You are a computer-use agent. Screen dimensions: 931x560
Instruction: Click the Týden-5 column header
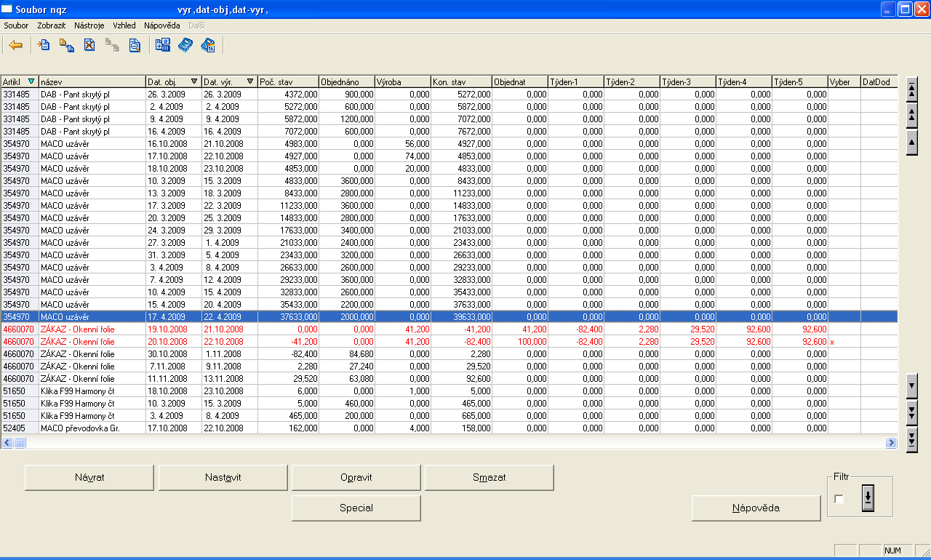(800, 81)
